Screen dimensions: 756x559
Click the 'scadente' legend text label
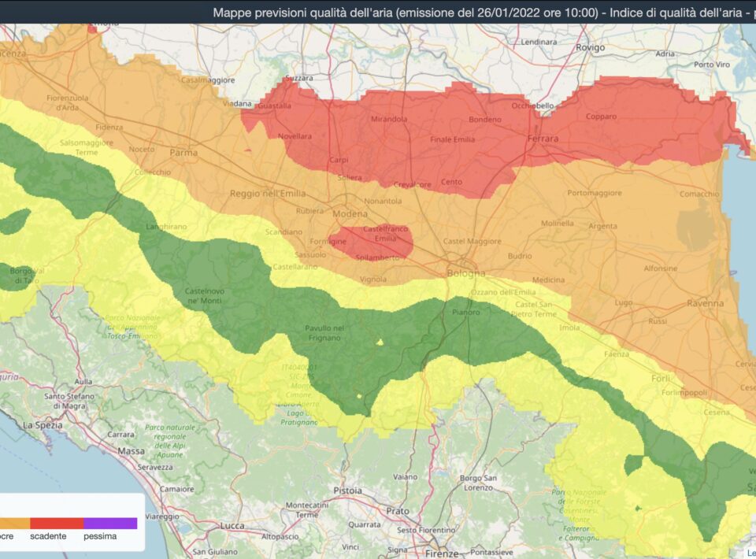[48, 537]
